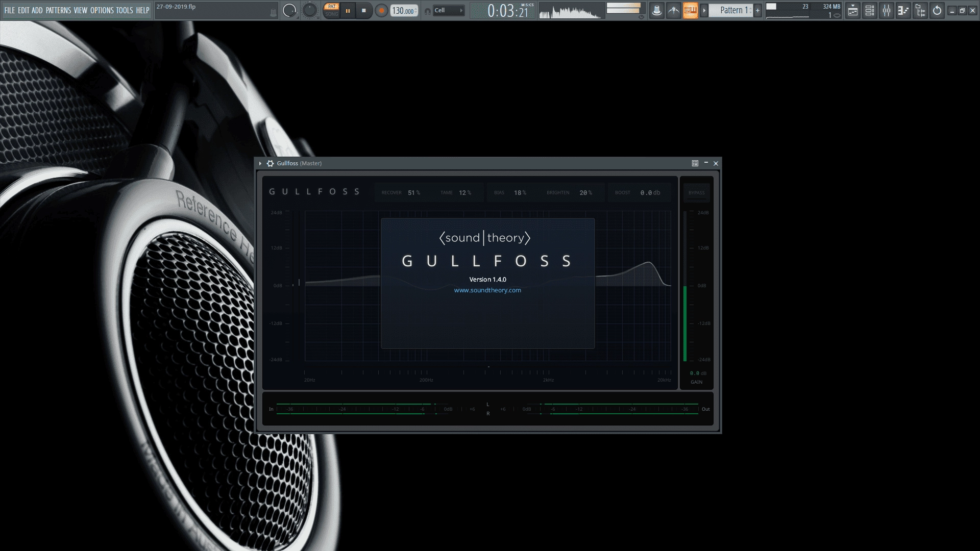The image size is (980, 551).
Task: Open the OPTIONS menu
Action: (x=102, y=10)
